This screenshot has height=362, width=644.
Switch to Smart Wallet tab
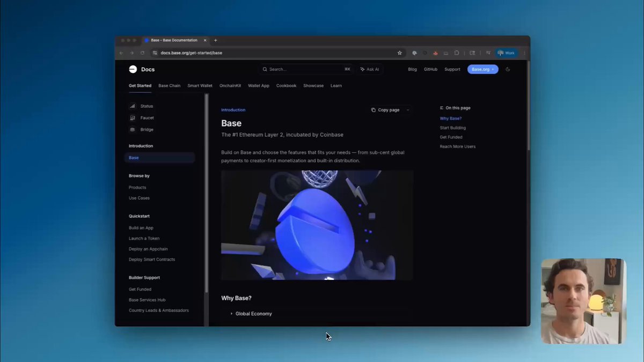(200, 86)
